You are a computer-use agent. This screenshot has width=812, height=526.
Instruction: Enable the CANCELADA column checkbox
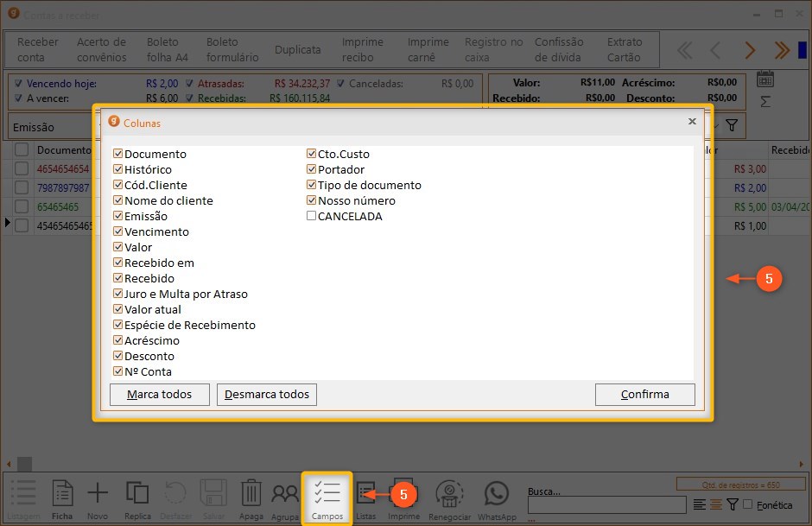[x=312, y=217]
